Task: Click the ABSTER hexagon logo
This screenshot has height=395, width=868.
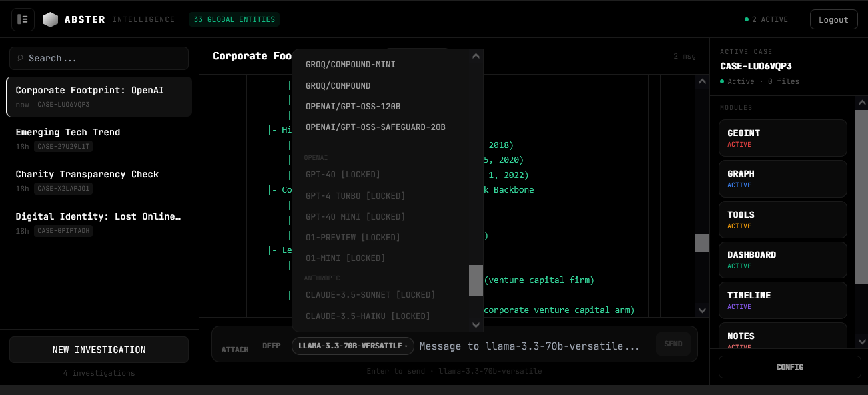Action: point(51,19)
